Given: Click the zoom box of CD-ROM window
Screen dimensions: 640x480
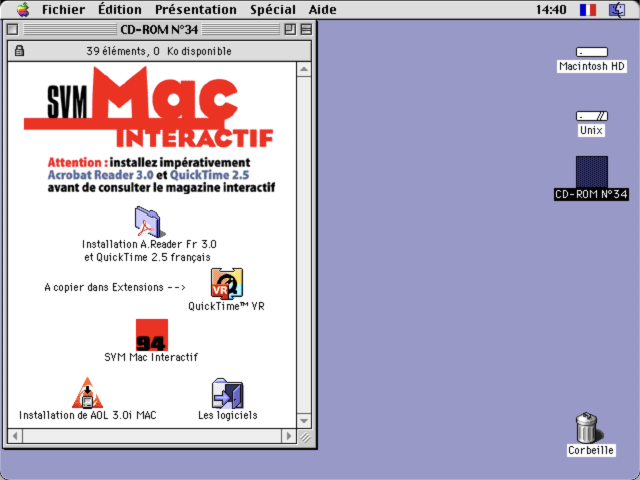Looking at the screenshot, I should click(x=290, y=29).
